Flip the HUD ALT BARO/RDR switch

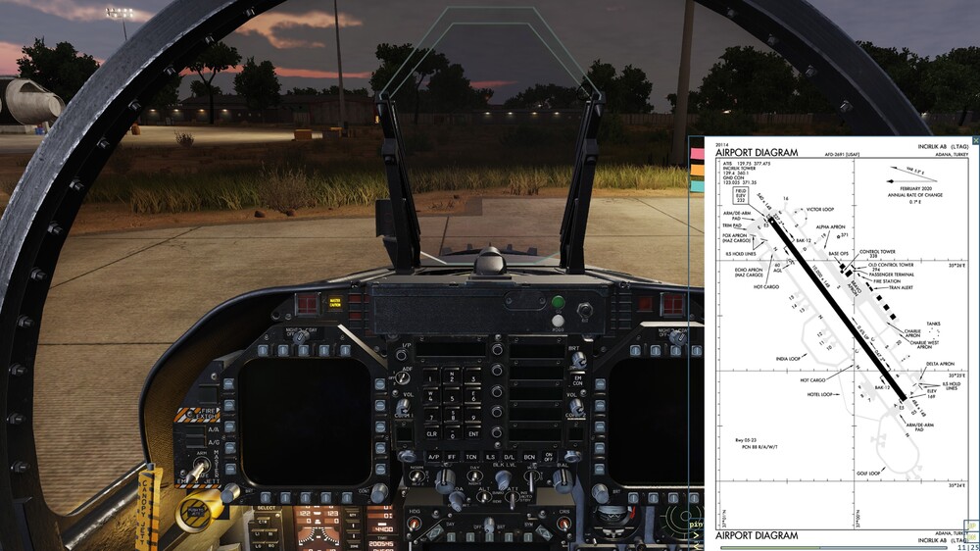(484, 497)
